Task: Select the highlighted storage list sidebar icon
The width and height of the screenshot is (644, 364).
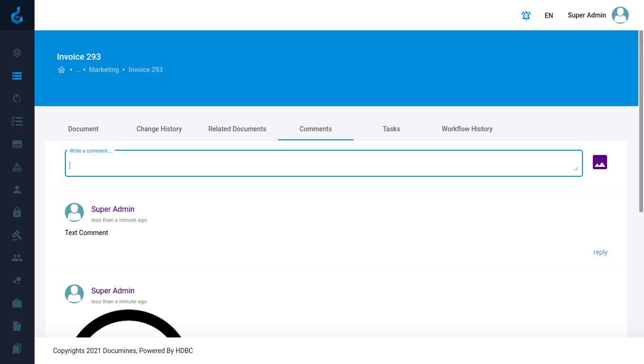Action: 17,76
